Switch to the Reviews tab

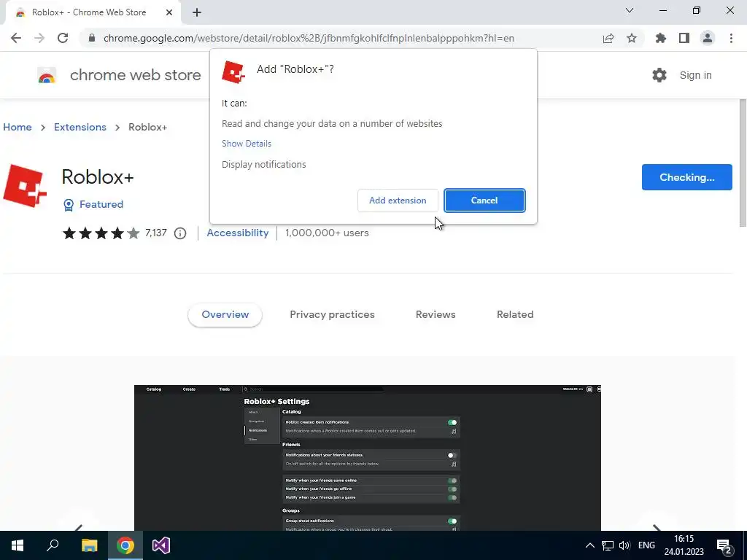(x=436, y=314)
